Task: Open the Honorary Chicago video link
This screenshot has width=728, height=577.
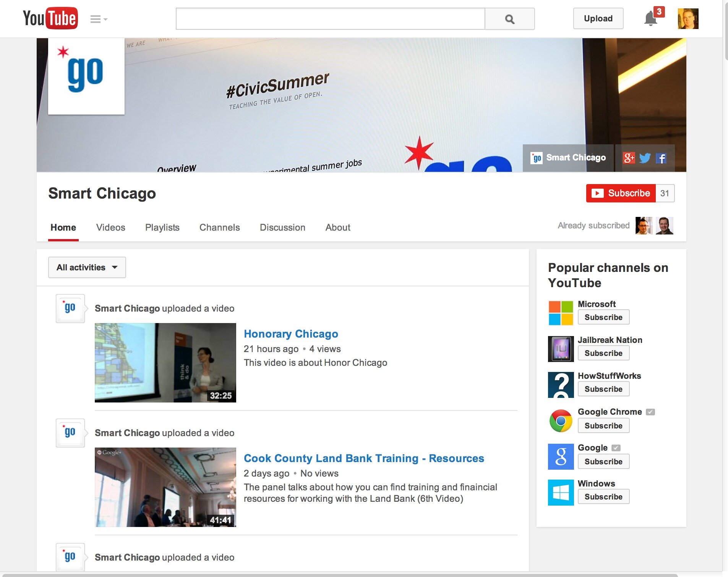Action: coord(291,334)
